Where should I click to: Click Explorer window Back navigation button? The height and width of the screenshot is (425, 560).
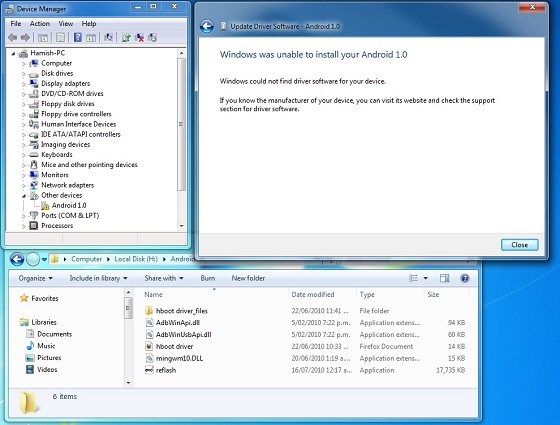[x=17, y=259]
